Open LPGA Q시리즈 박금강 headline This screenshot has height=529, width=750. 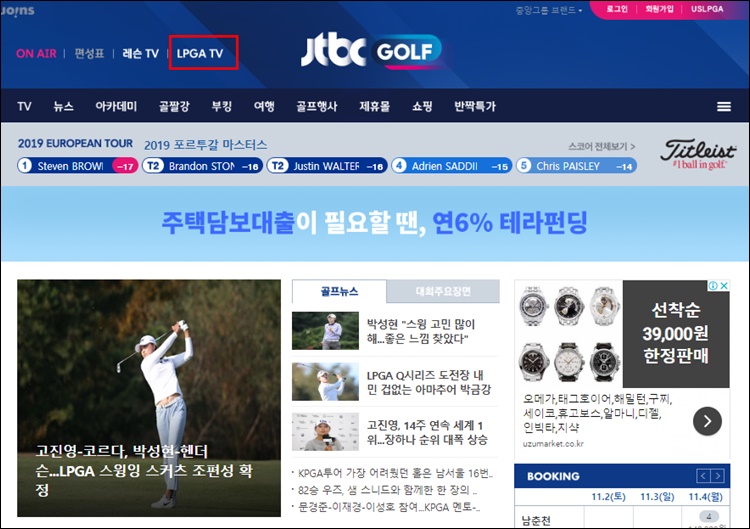pos(429,382)
